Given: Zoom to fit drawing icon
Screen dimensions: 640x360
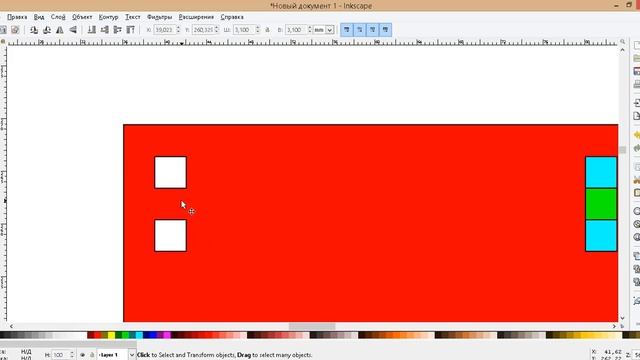Looking at the screenshot, I should point(637,224).
